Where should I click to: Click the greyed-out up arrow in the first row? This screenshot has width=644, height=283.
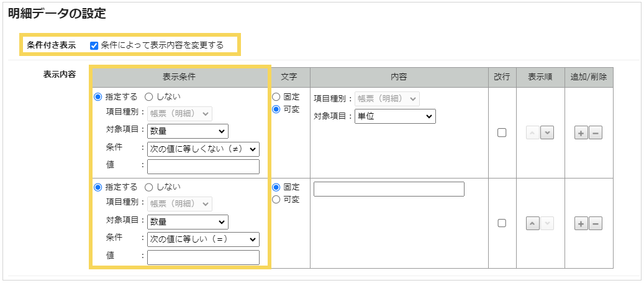[533, 133]
